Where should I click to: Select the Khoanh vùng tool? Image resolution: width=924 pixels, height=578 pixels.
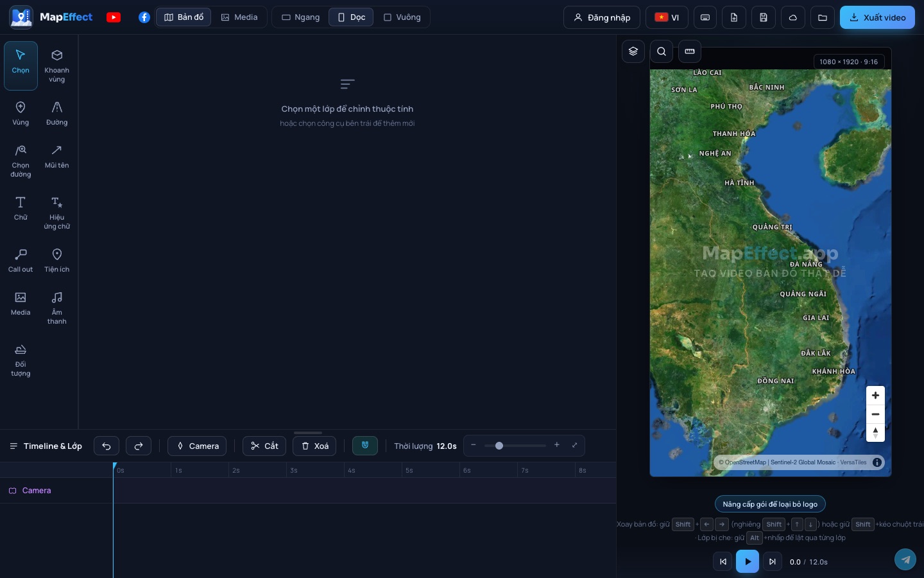(56, 66)
